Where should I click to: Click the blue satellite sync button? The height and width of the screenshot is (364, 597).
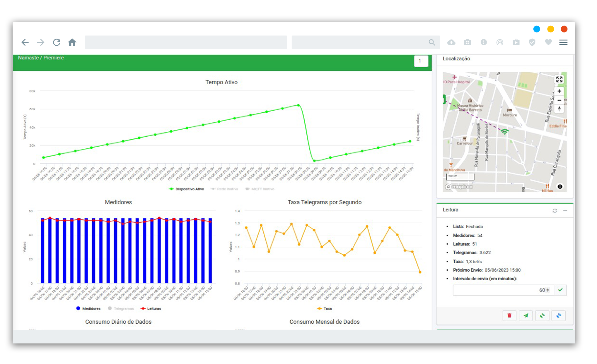[559, 315]
